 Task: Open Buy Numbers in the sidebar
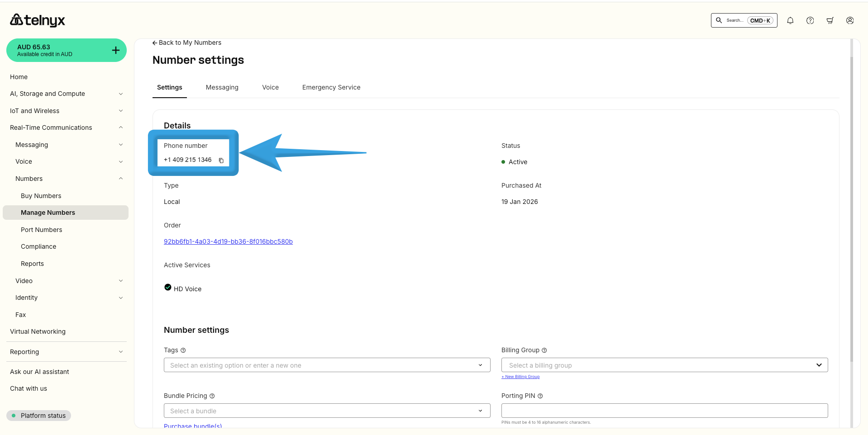coord(41,196)
